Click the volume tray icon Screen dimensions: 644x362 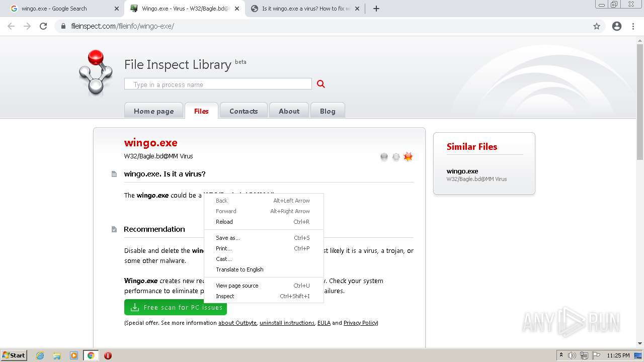click(x=572, y=355)
